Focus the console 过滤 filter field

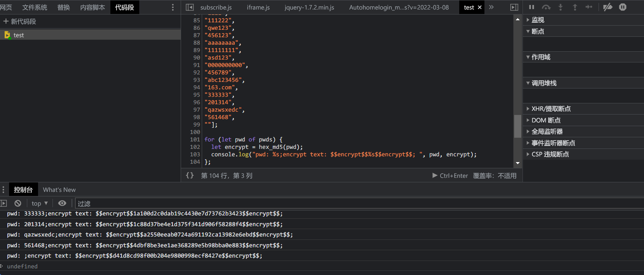359,203
